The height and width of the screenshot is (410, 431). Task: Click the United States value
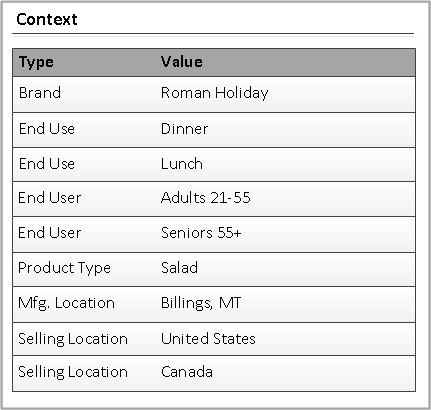point(208,339)
